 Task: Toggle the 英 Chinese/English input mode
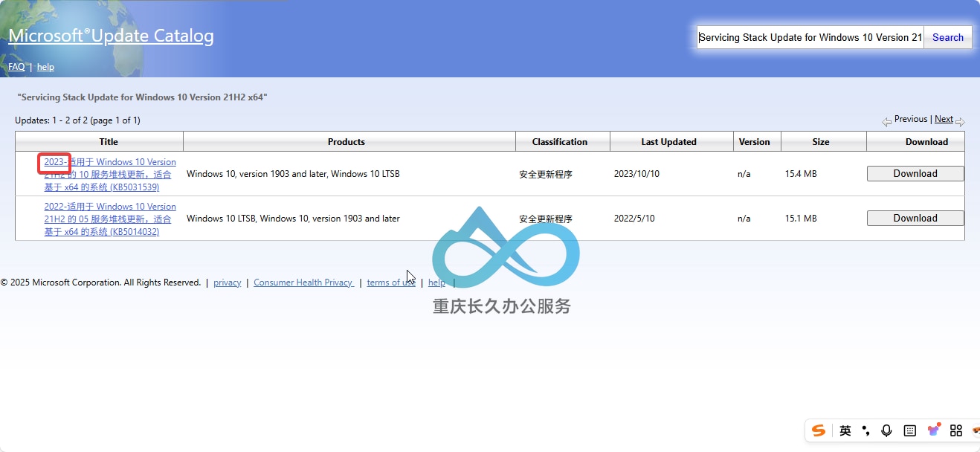(845, 430)
